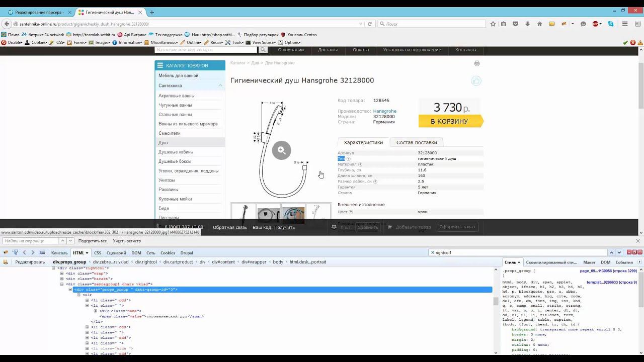The height and width of the screenshot is (362, 644).
Task: Click the help icon next to 'Цвет'
Action: pyautogui.click(x=351, y=212)
